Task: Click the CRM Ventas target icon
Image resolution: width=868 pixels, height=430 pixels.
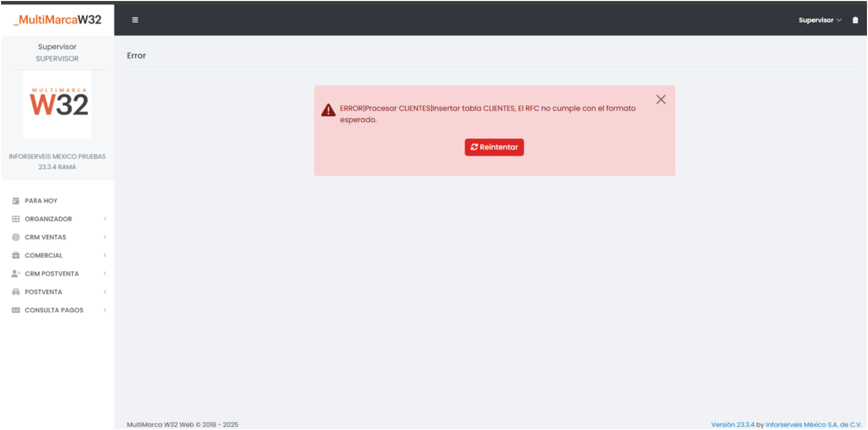Action: 16,237
